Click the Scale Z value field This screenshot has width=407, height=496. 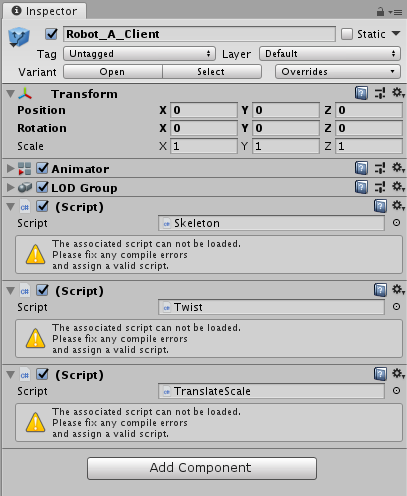(368, 146)
